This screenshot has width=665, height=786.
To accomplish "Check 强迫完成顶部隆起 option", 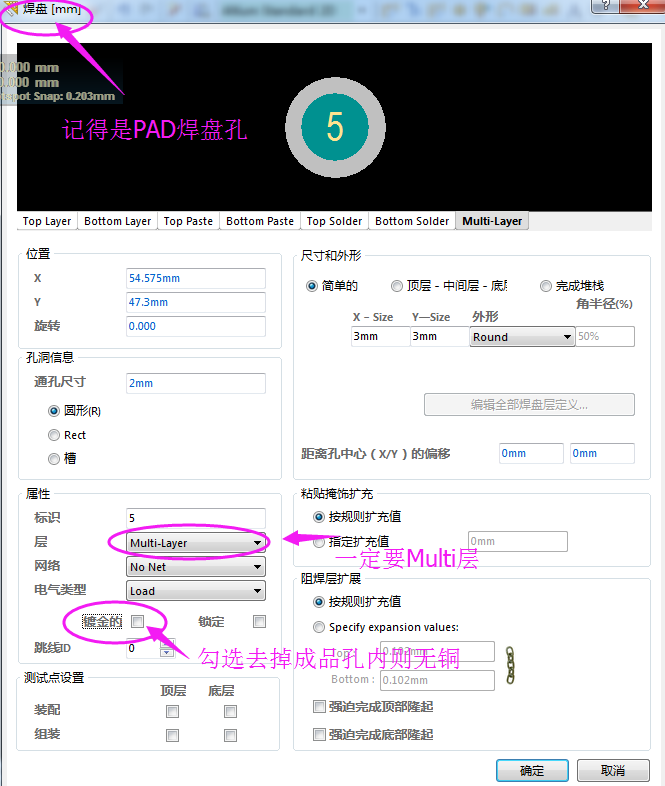I will coord(319,707).
